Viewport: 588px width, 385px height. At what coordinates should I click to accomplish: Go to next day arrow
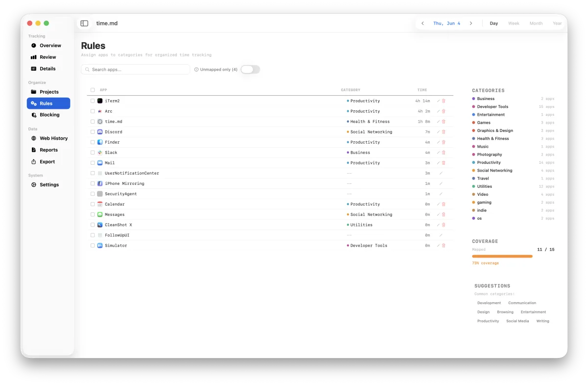471,23
